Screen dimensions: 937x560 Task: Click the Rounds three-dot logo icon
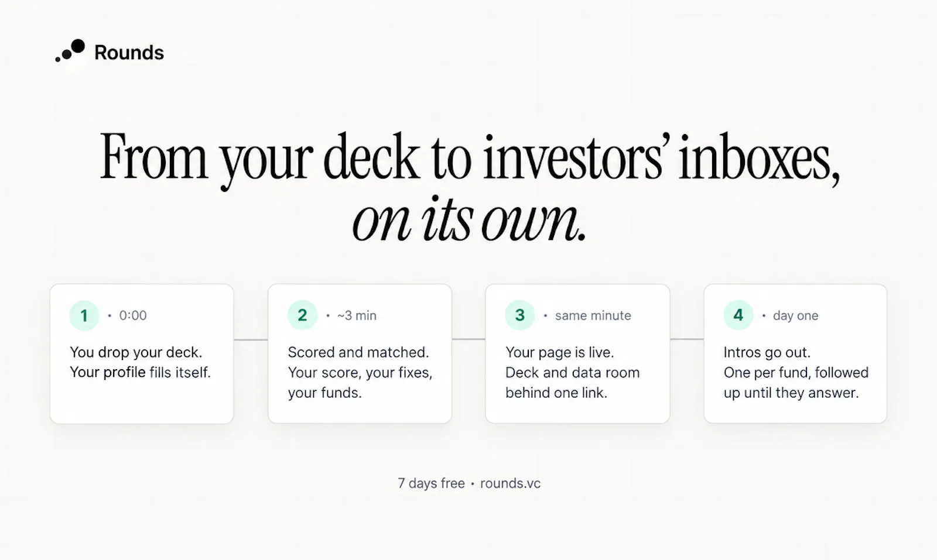(x=70, y=51)
